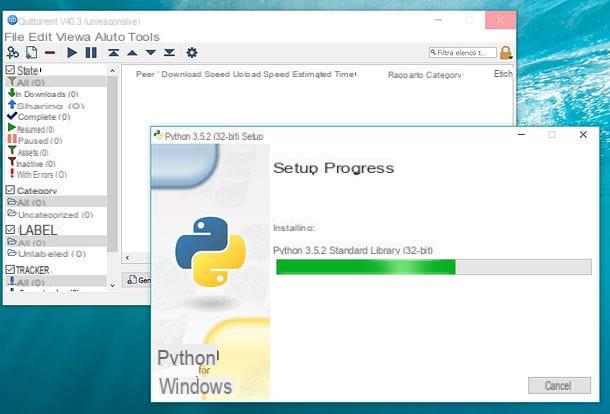Click the Filtra elenco search field
This screenshot has height=414, width=610.
click(x=463, y=53)
